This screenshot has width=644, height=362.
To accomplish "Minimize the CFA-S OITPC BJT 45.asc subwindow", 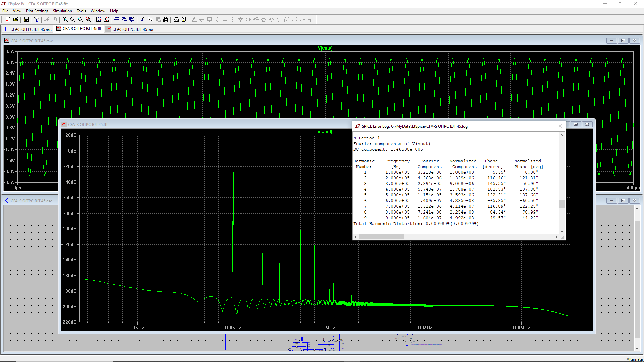I will click(611, 201).
